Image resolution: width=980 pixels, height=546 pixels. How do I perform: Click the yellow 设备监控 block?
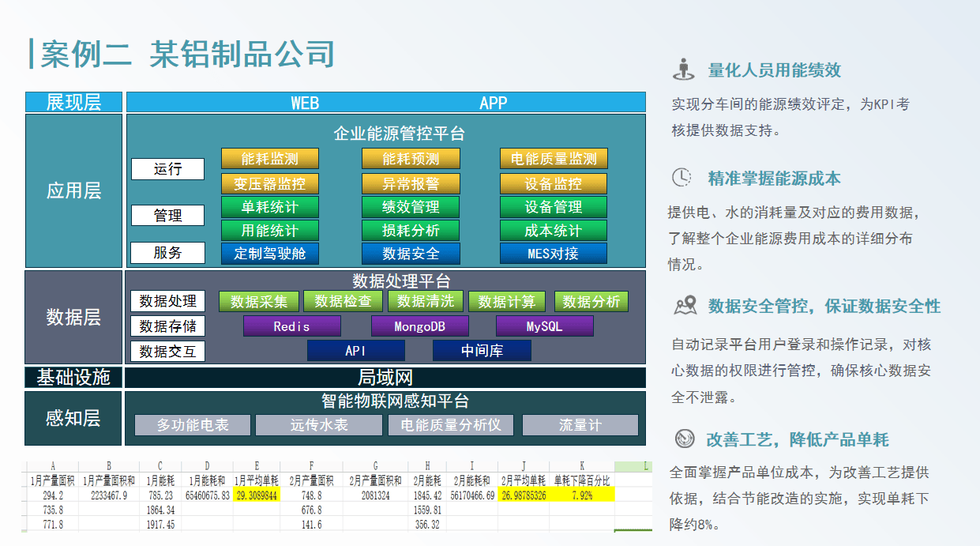[x=553, y=183]
